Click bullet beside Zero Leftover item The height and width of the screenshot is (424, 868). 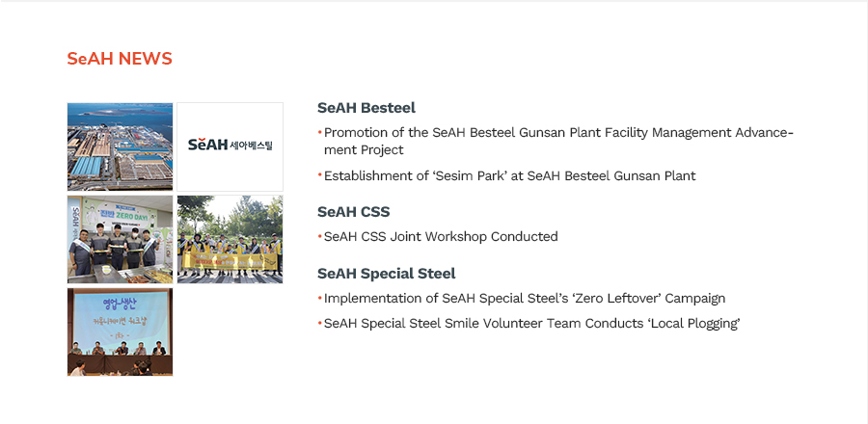pyautogui.click(x=320, y=298)
